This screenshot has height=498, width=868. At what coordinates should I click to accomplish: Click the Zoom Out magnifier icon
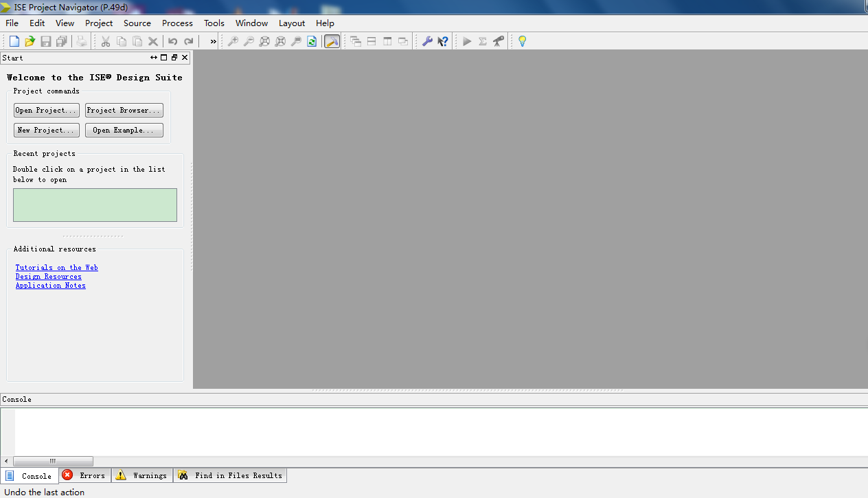(249, 41)
